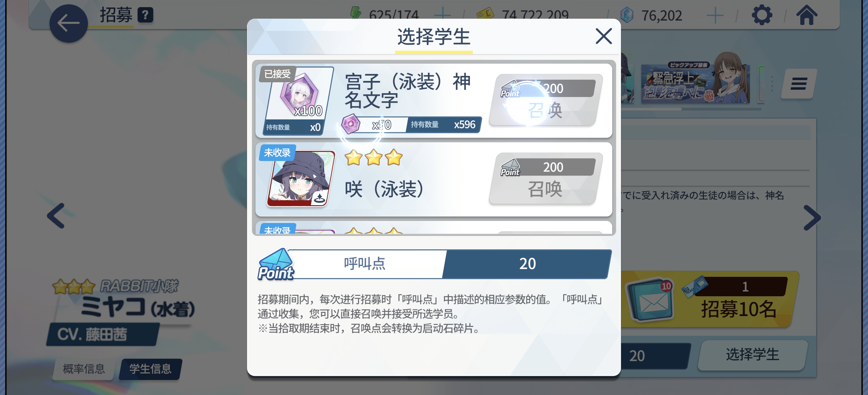Open the banner list hamburger menu
The height and width of the screenshot is (395, 868).
(798, 84)
